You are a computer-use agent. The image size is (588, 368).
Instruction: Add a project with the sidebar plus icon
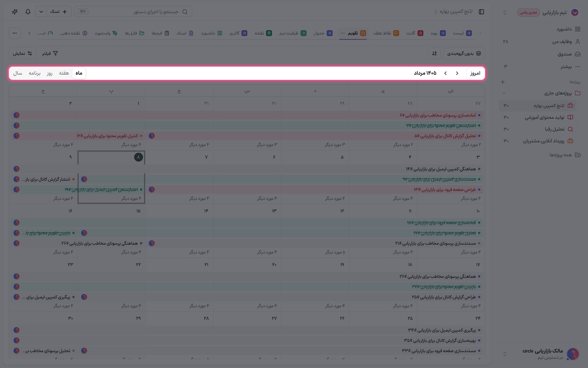[x=503, y=82]
